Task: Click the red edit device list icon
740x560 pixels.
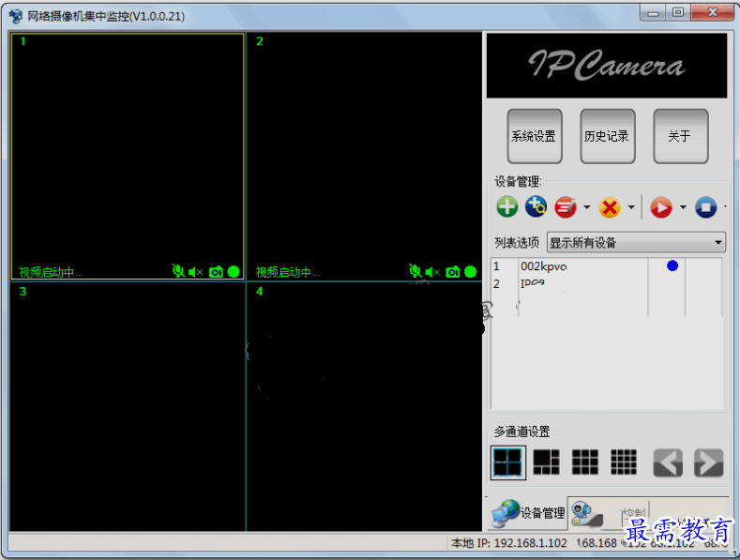Action: (566, 206)
